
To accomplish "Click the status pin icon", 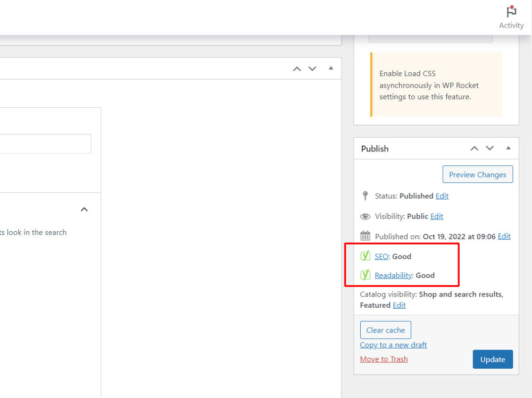I will (x=365, y=196).
